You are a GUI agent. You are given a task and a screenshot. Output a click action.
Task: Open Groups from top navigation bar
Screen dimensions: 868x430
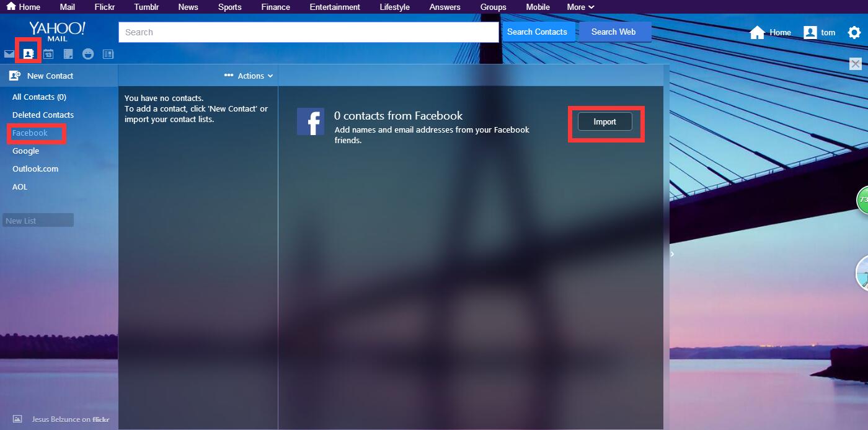pyautogui.click(x=493, y=7)
